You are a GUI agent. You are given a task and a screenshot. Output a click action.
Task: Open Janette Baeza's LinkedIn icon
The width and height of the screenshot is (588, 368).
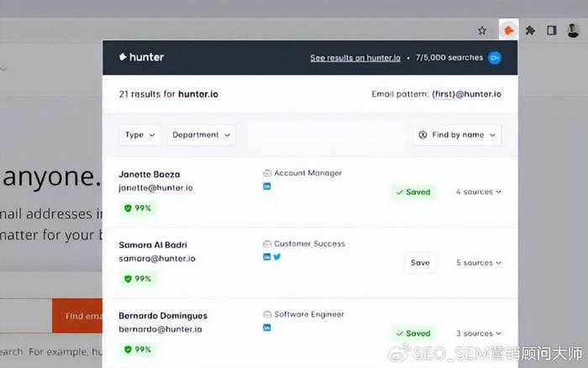(266, 186)
